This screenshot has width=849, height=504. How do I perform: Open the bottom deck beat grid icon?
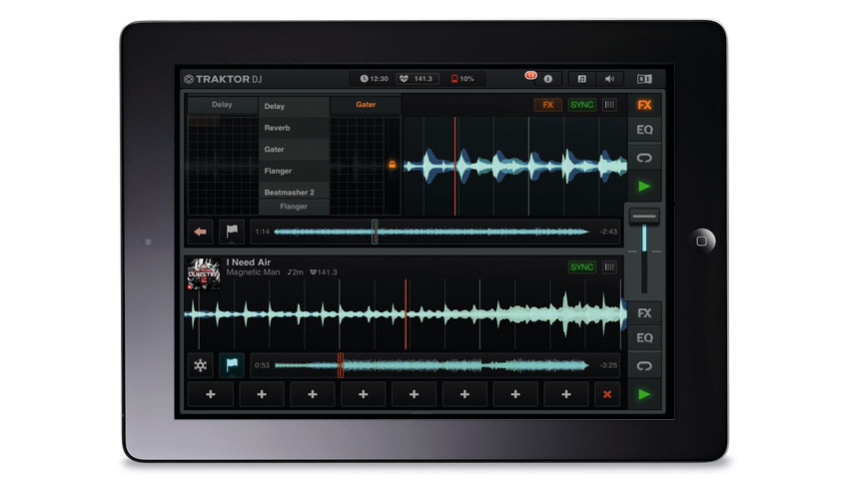609,267
